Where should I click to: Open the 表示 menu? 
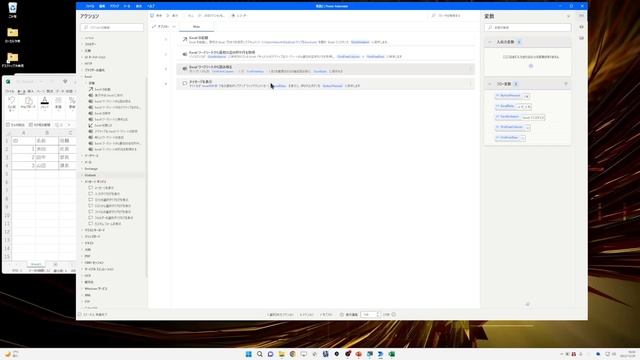tap(139, 6)
